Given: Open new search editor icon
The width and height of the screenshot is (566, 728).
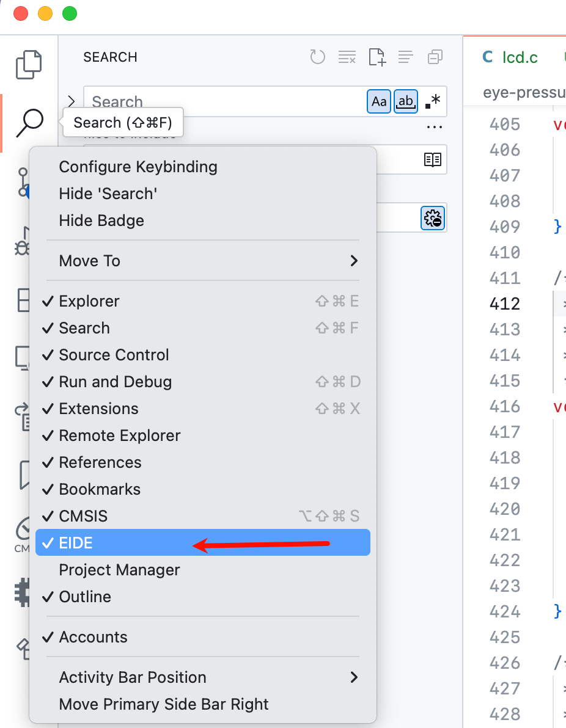Looking at the screenshot, I should (377, 57).
